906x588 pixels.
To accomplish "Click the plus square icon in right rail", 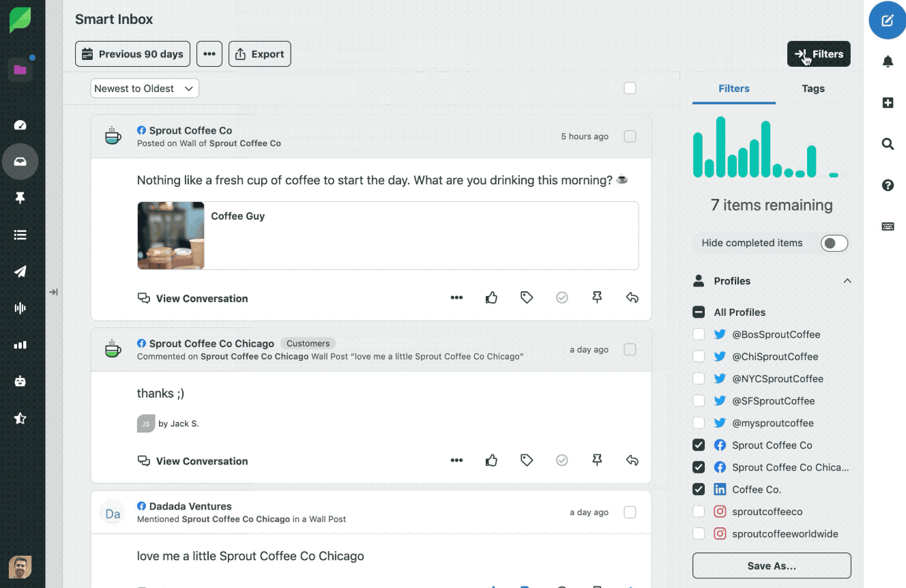I will coord(888,103).
